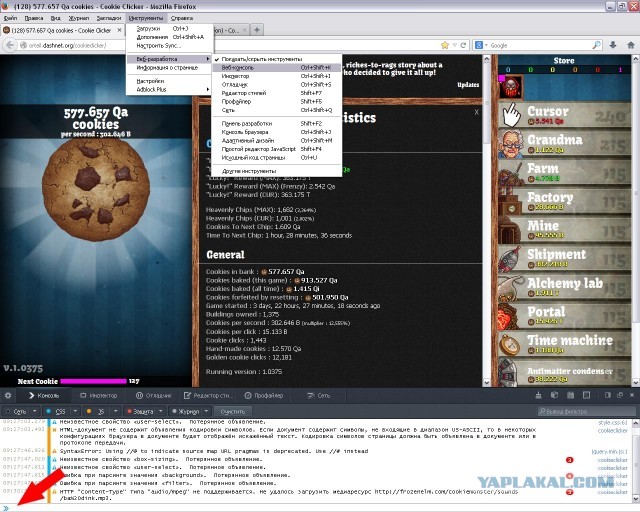Go to Firefox home page icon

pos(631,45)
